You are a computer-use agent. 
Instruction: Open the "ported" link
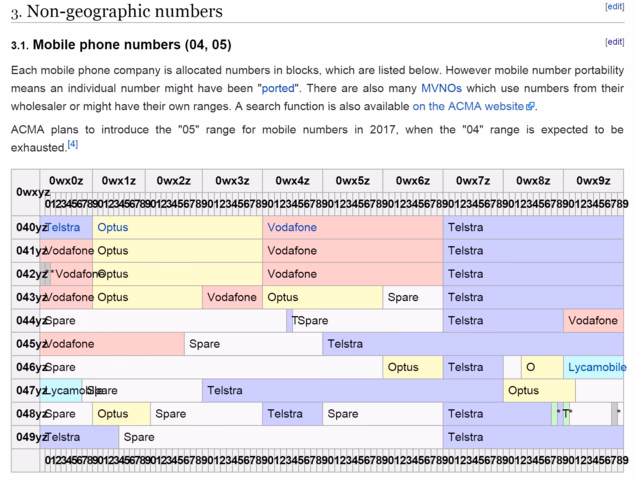[x=278, y=88]
